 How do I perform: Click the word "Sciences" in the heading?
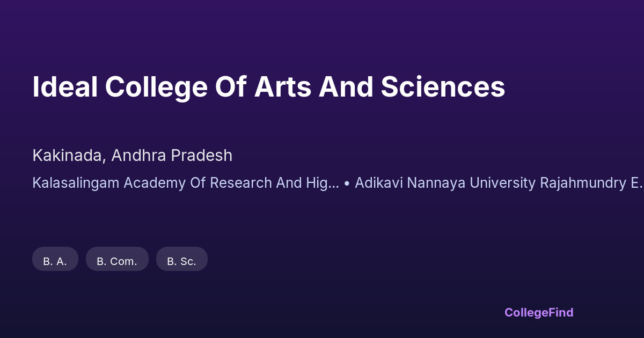click(x=443, y=87)
